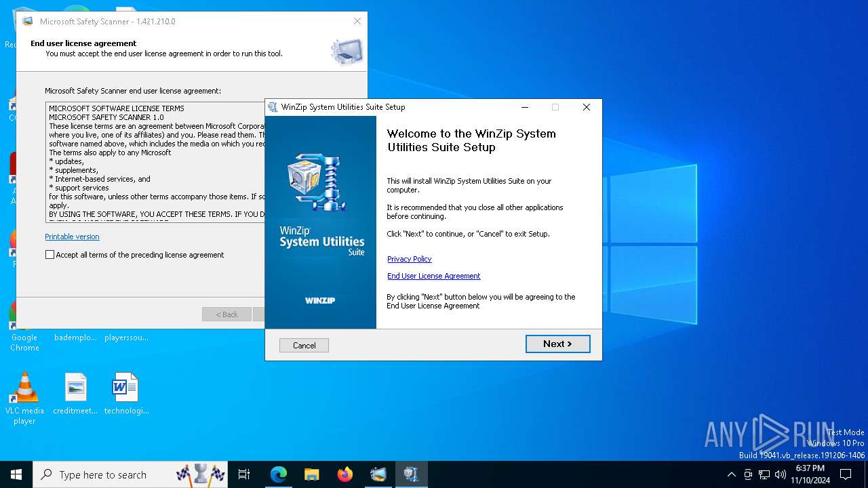Screen dimensions: 868x488
Task: Open the Privacy Policy link
Action: click(x=409, y=259)
